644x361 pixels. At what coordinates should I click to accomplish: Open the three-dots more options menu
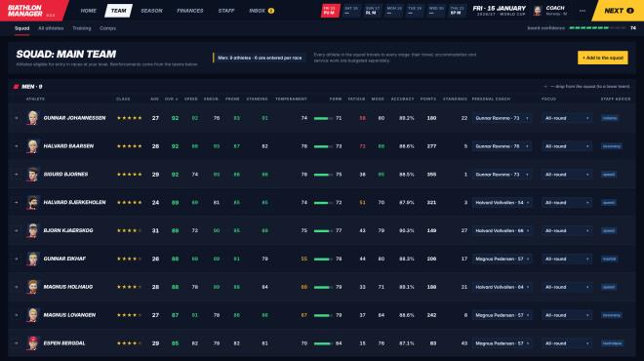583,11
